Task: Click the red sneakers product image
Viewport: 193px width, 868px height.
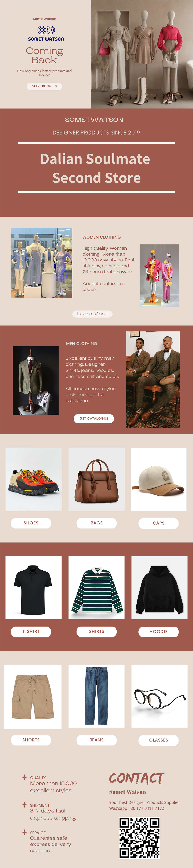Action: tap(33, 479)
